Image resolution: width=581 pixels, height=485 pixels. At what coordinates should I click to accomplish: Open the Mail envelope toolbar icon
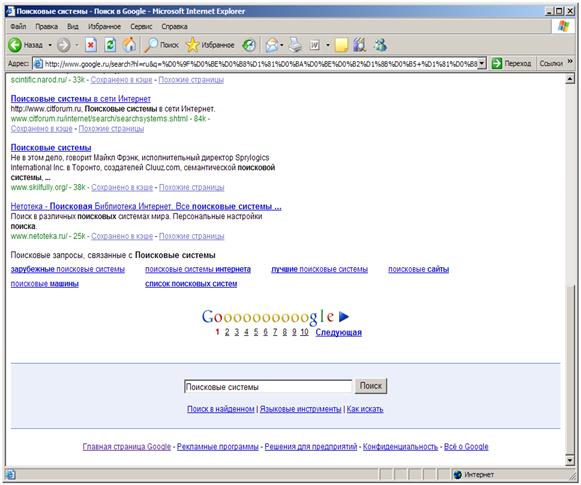point(272,45)
